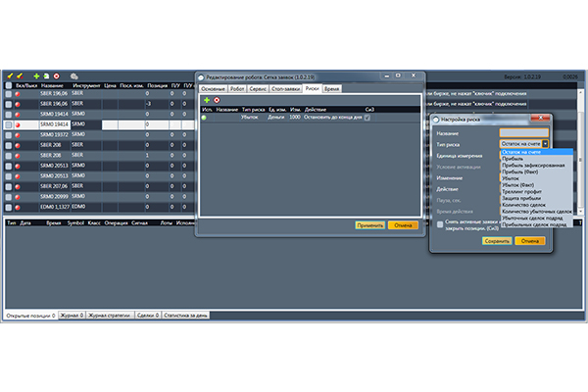This screenshot has width=588, height=392.
Task: Toggle the Сиз checkbox in Убыток row
Action: (367, 118)
